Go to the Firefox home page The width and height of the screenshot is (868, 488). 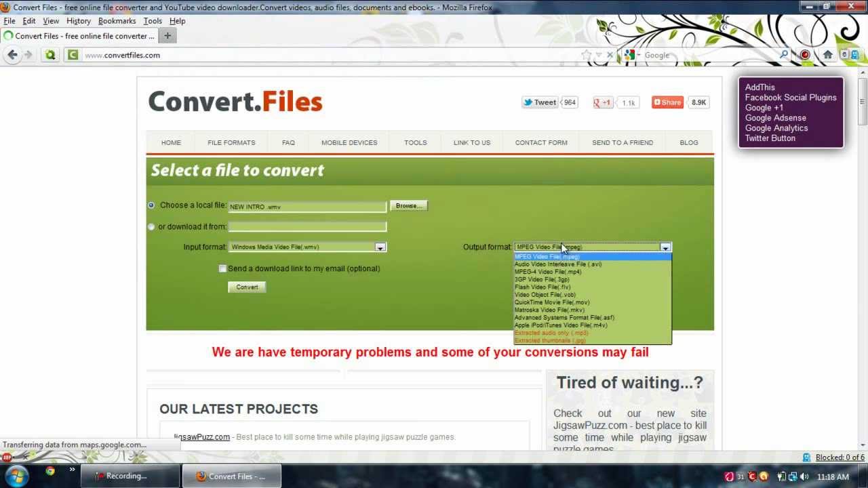click(827, 55)
